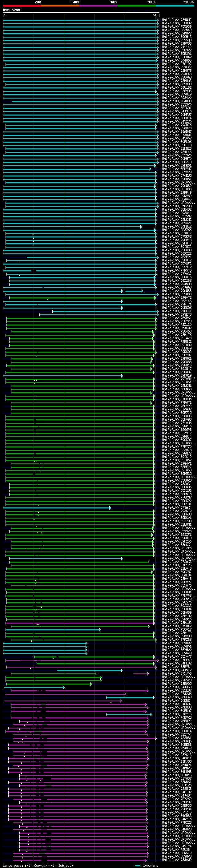This screenshot has height=868, width=197.
Task: Select the UniRef100_Q9FR61 label
Action: pyautogui.click(x=177, y=165)
